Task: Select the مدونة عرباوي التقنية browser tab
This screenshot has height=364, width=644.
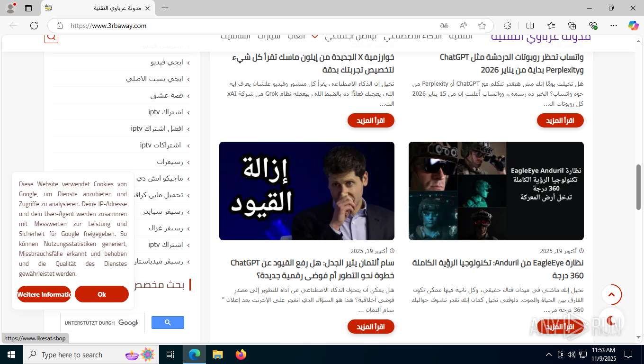Action: (97, 8)
